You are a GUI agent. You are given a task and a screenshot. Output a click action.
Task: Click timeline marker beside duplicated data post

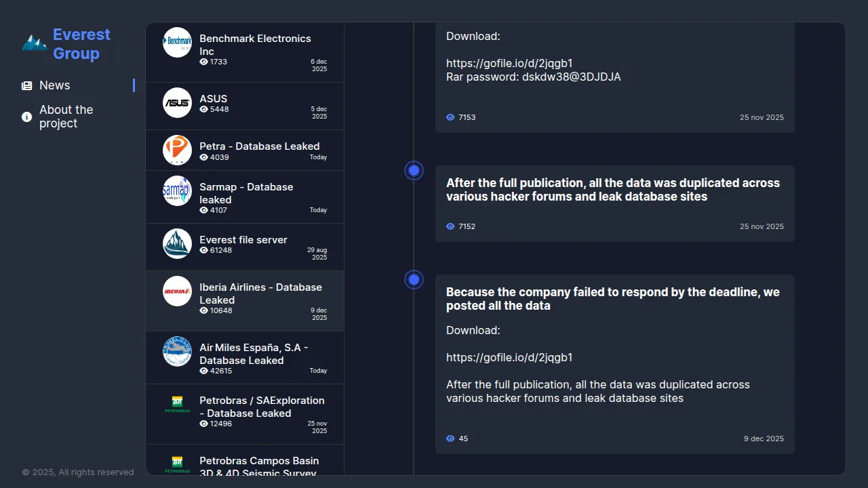414,170
